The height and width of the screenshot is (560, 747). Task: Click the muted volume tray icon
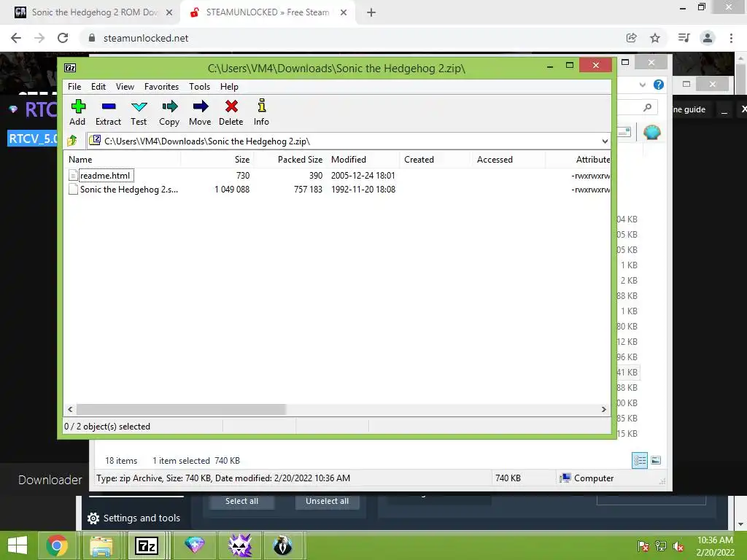coord(678,546)
